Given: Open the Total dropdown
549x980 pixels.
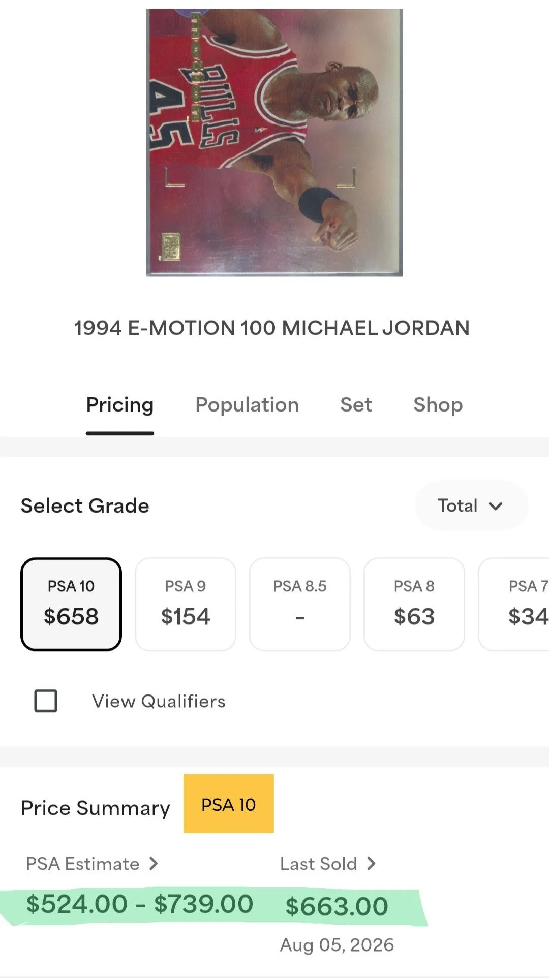Looking at the screenshot, I should (x=471, y=505).
